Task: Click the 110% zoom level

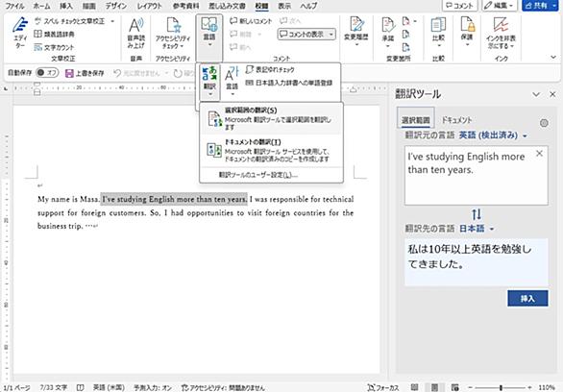Action: pyautogui.click(x=547, y=388)
